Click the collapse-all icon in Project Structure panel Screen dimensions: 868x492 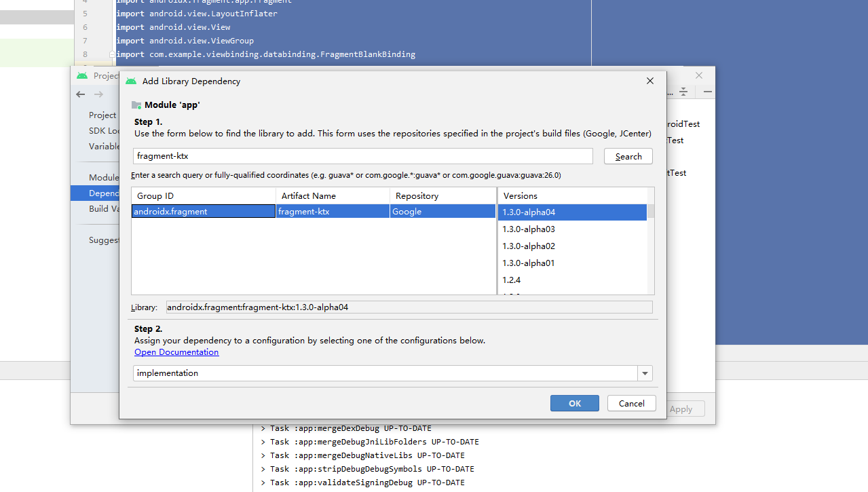click(683, 92)
